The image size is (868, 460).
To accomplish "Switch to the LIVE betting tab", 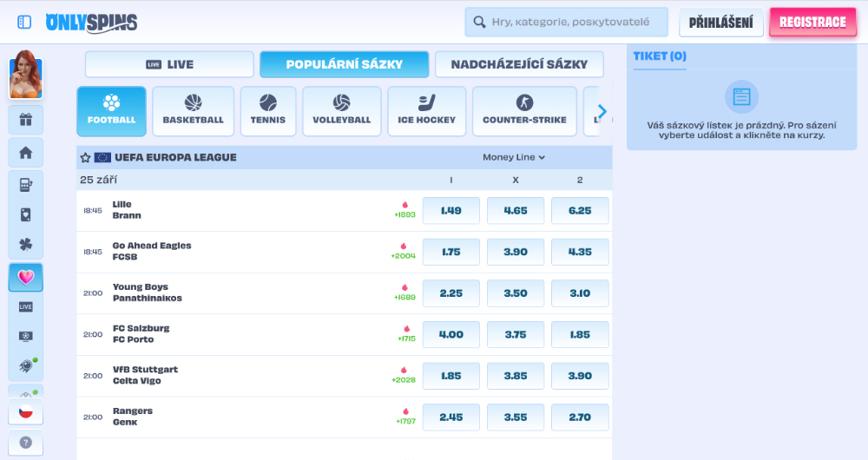I will pyautogui.click(x=169, y=64).
